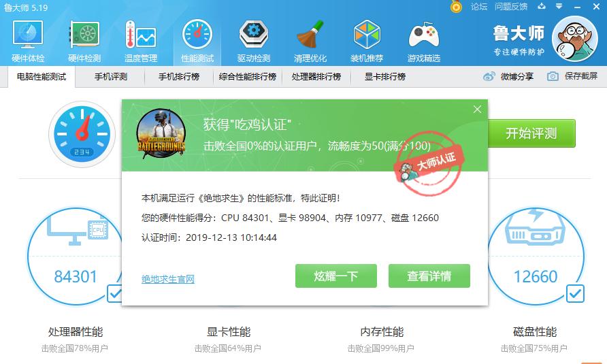Open 论坛 forum link
Viewport: 607px width, 364px height.
pyautogui.click(x=479, y=7)
